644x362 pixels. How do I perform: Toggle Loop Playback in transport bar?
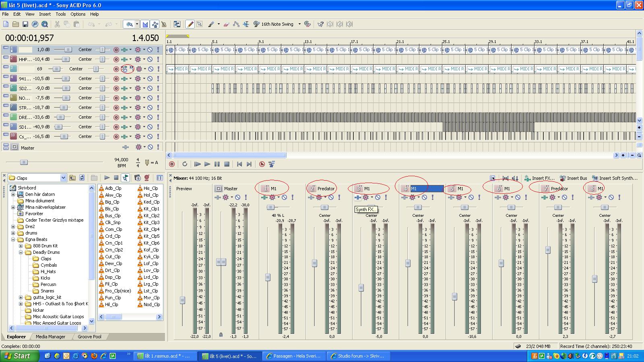(x=185, y=164)
